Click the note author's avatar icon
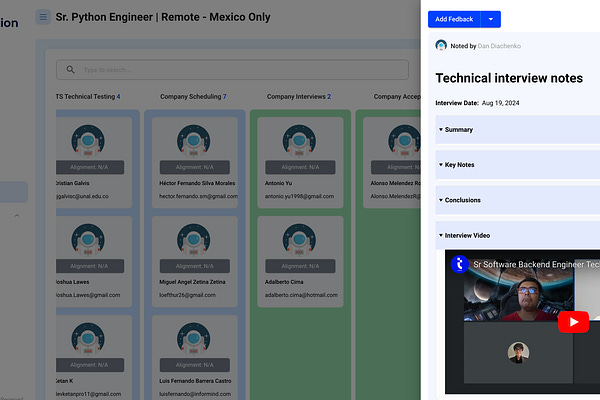 pyautogui.click(x=441, y=46)
